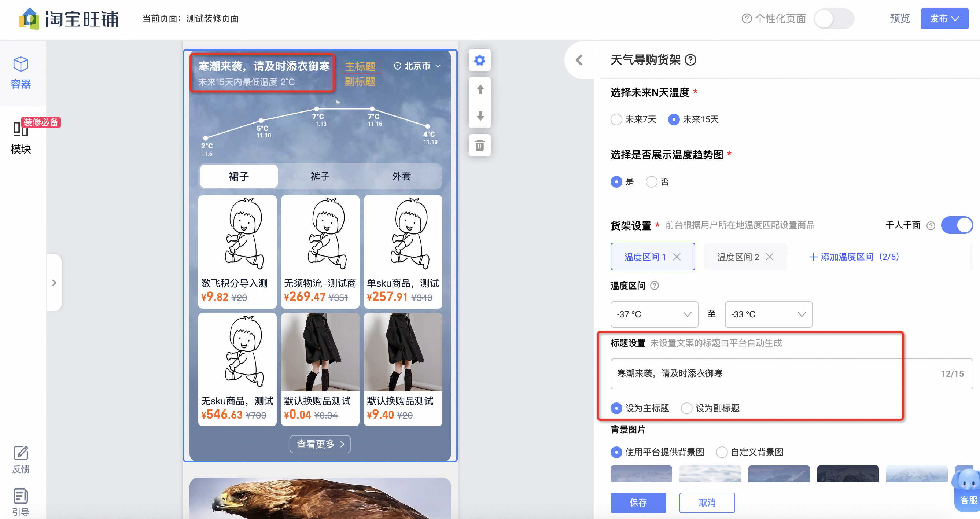The image size is (980, 519).
Task: Click the help icon next to 天气导购货架
Action: [x=691, y=60]
